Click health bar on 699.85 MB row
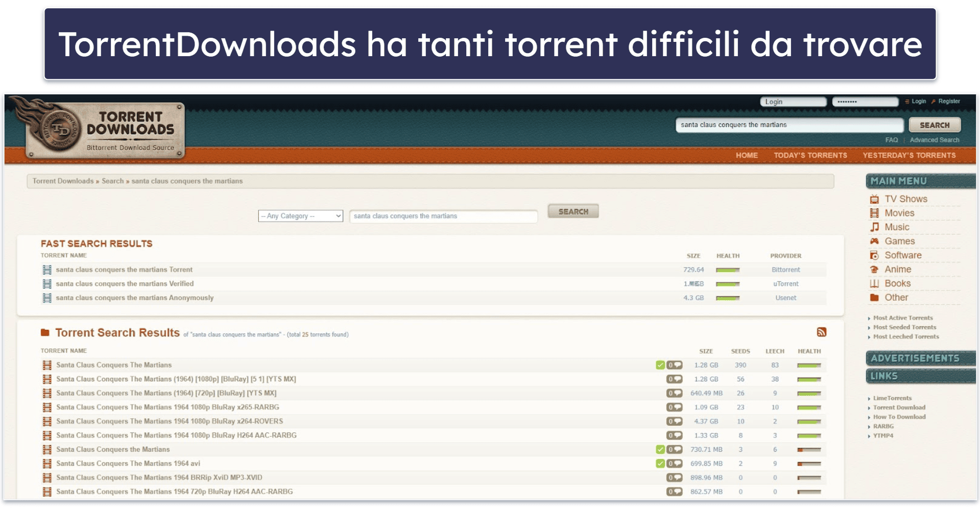Image resolution: width=980 pixels, height=508 pixels. (809, 464)
